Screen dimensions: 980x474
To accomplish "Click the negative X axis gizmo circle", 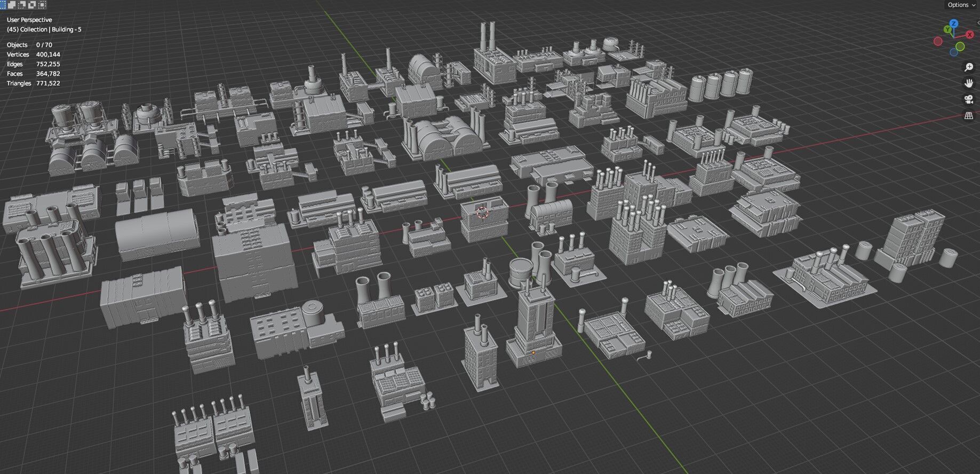I will (x=938, y=41).
